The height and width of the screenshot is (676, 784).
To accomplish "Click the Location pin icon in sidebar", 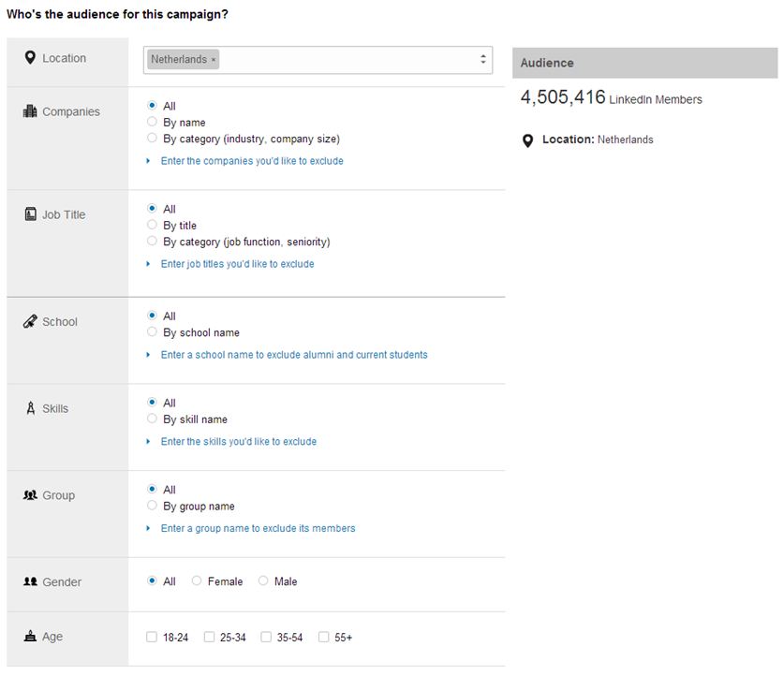I will [x=30, y=58].
